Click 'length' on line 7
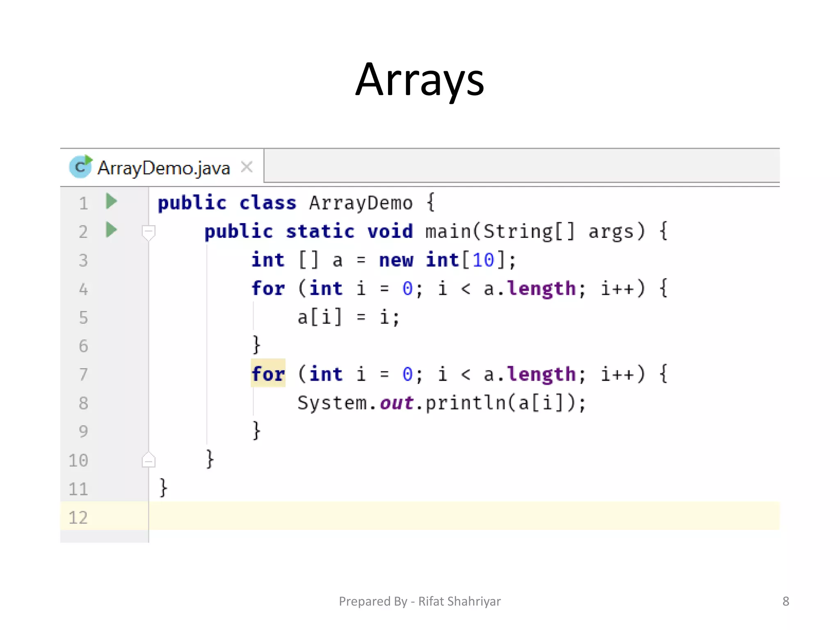The width and height of the screenshot is (840, 630). coord(541,375)
